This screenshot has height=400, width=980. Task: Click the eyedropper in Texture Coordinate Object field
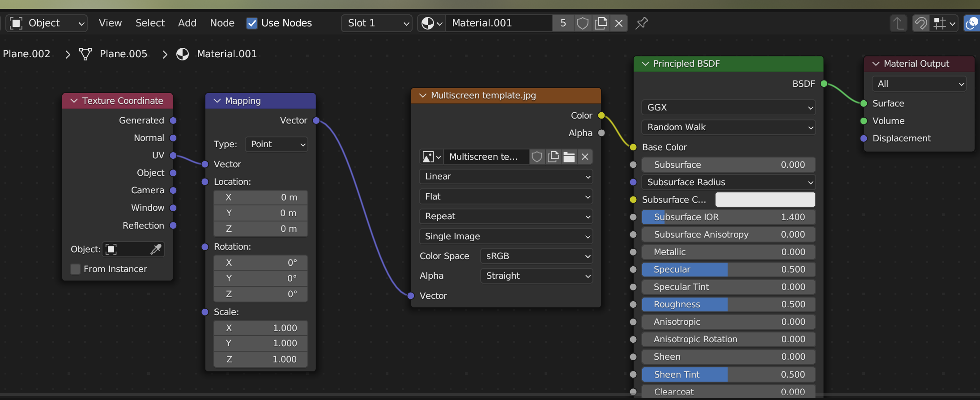point(156,249)
